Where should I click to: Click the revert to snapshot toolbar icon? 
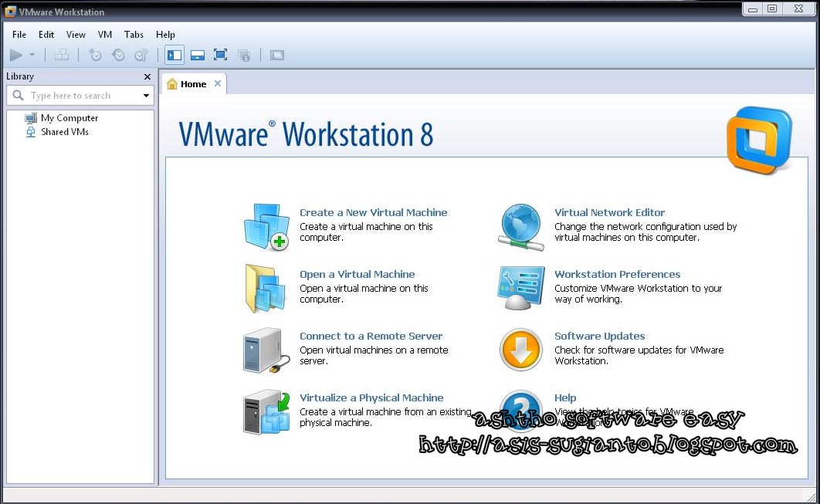click(118, 54)
